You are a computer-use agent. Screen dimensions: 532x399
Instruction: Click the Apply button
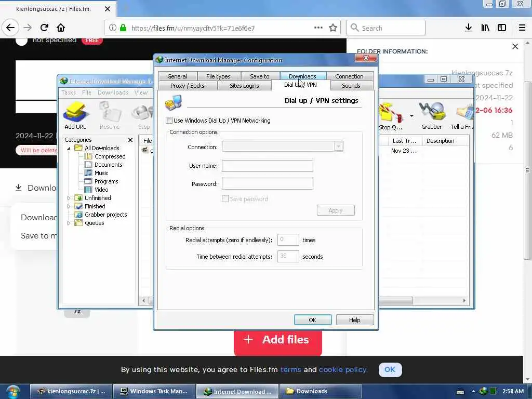pyautogui.click(x=336, y=210)
